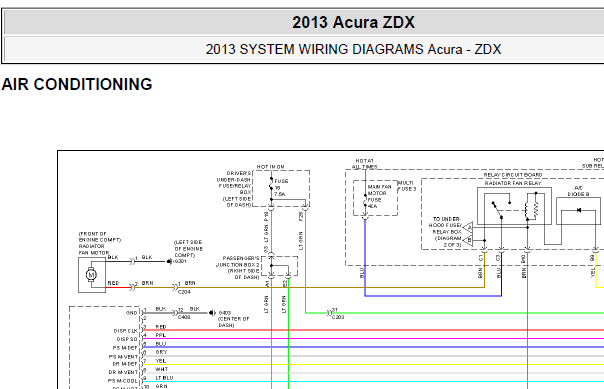This screenshot has height=389, width=604.
Task: Click the C203 connector label
Action: [338, 317]
